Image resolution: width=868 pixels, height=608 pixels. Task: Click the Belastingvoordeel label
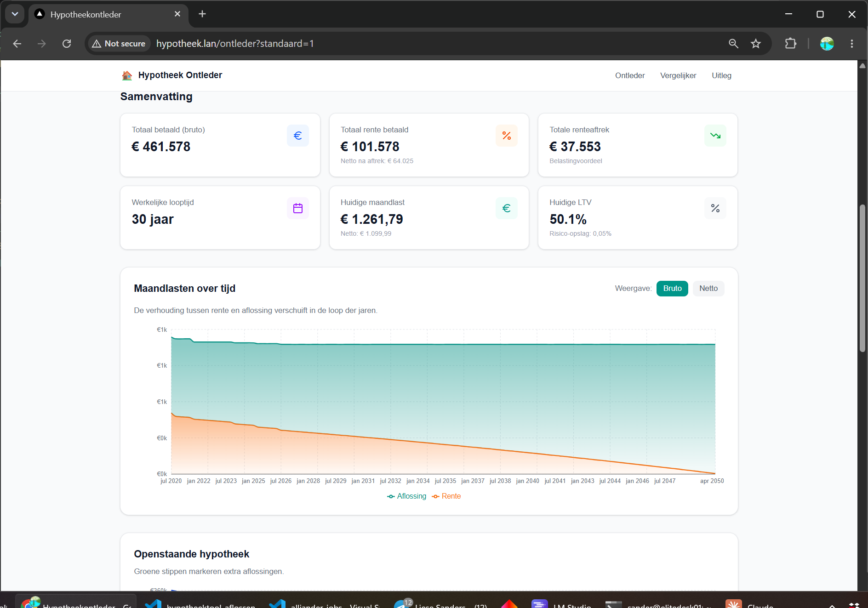[x=576, y=161]
